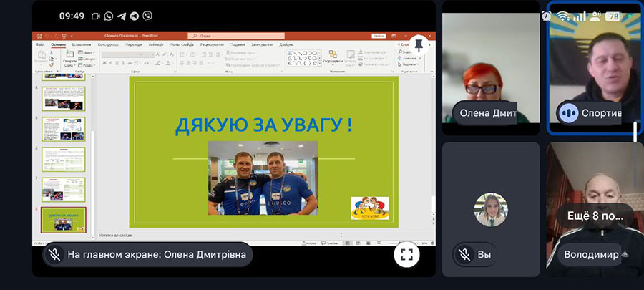Enter fullscreen with the expand icon

pyautogui.click(x=406, y=253)
